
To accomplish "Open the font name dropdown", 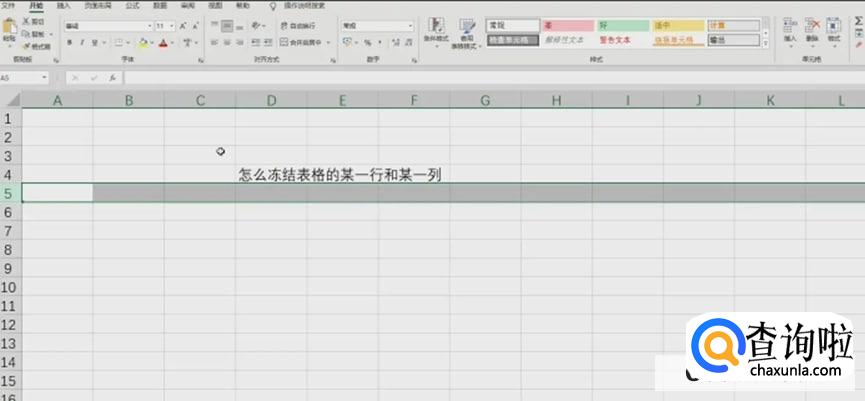I will 149,26.
